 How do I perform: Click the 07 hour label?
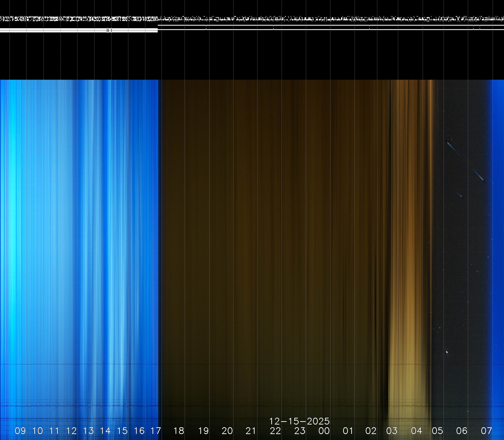(x=486, y=431)
